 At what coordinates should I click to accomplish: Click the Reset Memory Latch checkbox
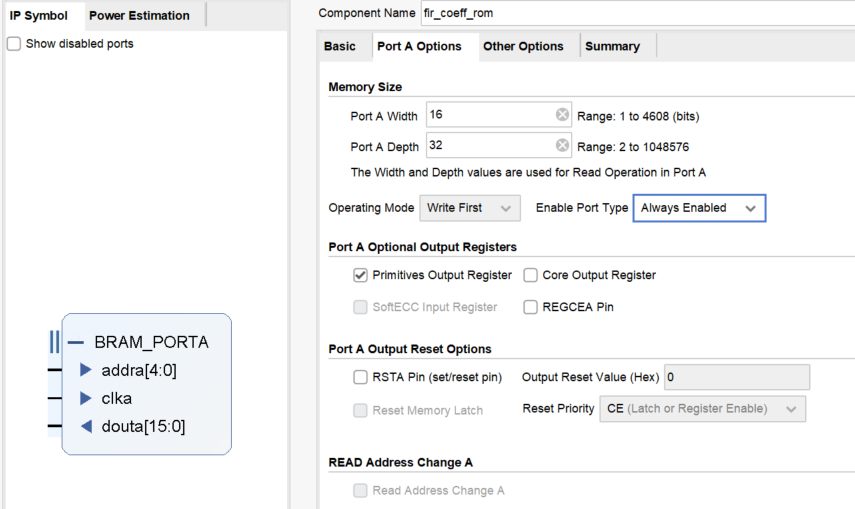(360, 410)
